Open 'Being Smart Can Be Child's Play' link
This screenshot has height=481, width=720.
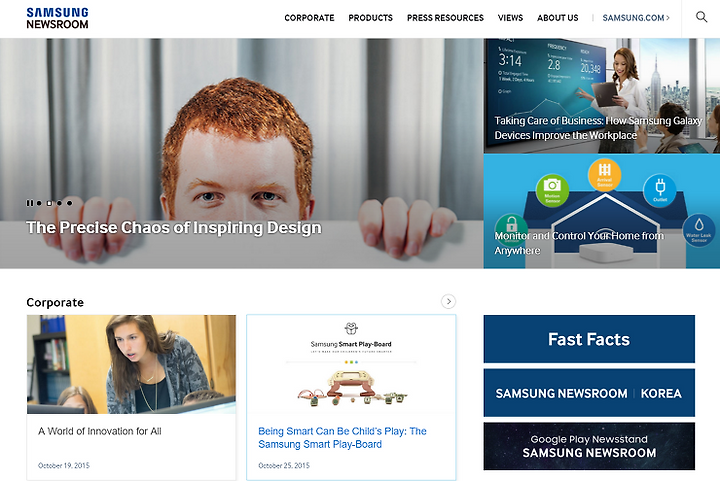(343, 437)
